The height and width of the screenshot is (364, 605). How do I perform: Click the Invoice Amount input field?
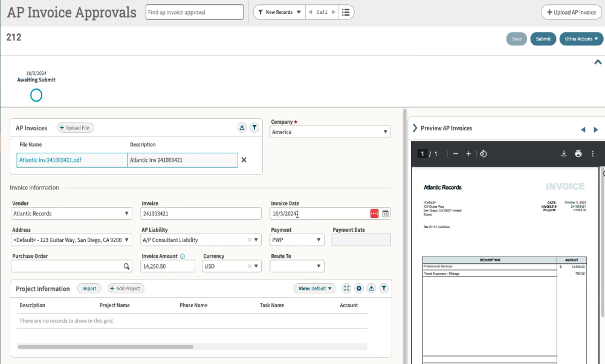(167, 266)
